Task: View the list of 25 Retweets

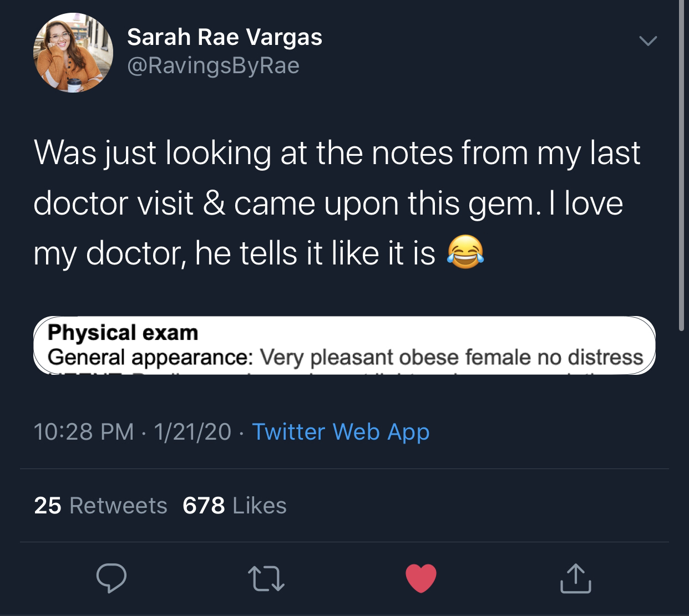Action: (x=100, y=505)
